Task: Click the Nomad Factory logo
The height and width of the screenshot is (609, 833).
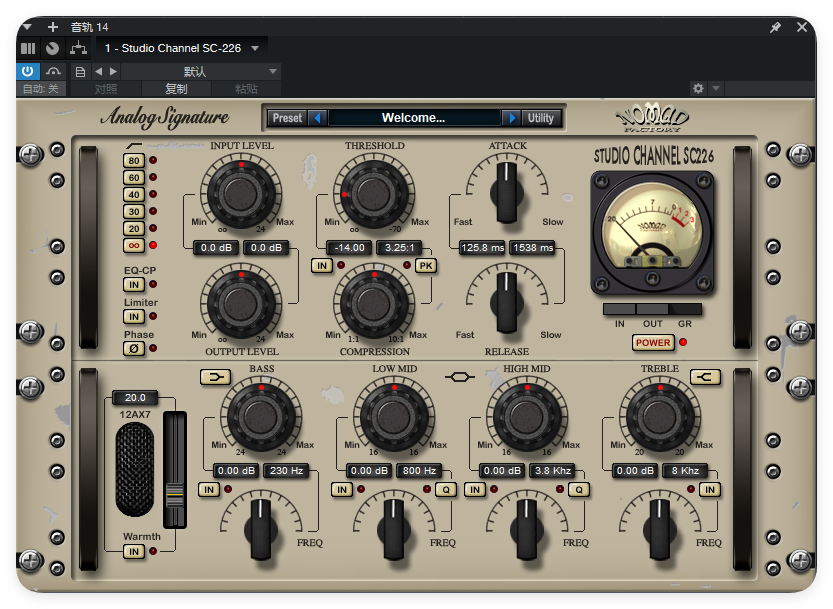Action: click(x=652, y=117)
